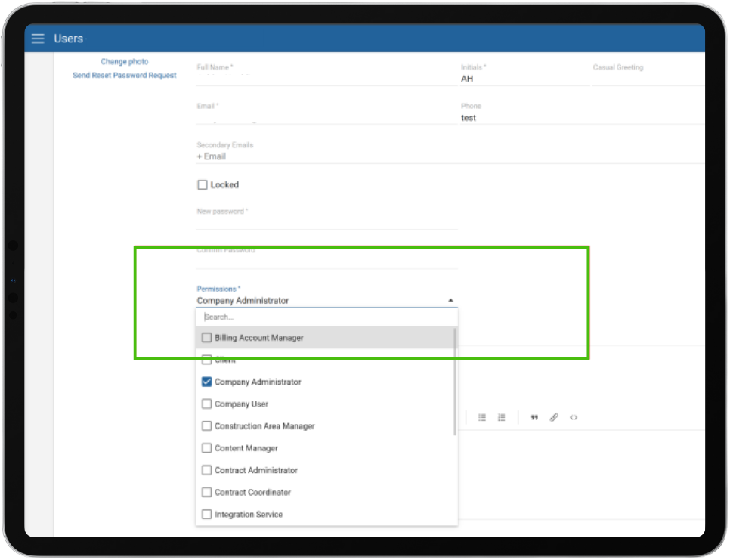Open the hamburger navigation menu

(x=38, y=39)
